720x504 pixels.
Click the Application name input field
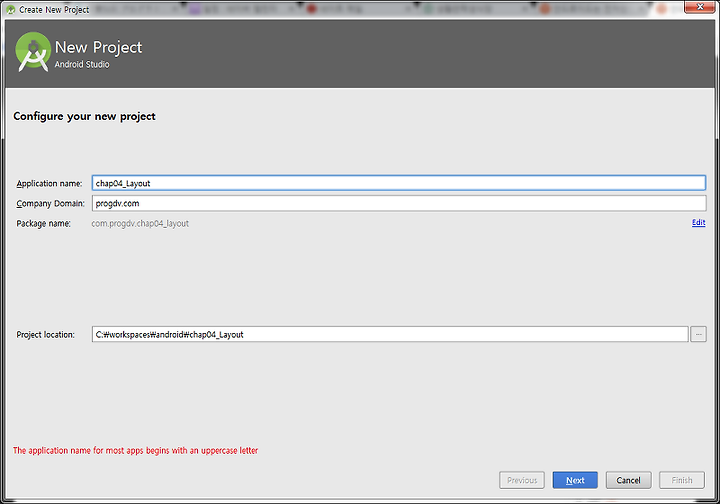point(399,183)
